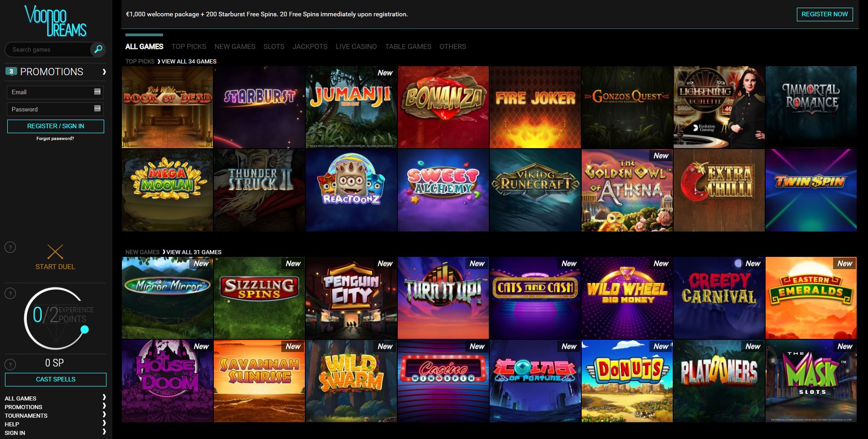
Task: Click the Register / Sign In button
Action: [x=56, y=126]
